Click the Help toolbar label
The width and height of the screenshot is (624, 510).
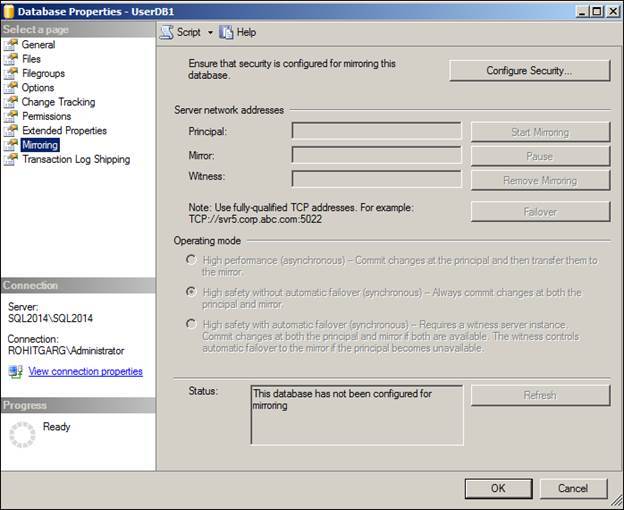point(246,32)
